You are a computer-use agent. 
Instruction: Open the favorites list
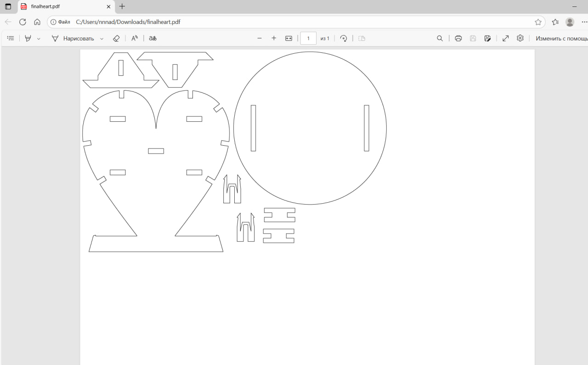[x=555, y=22]
